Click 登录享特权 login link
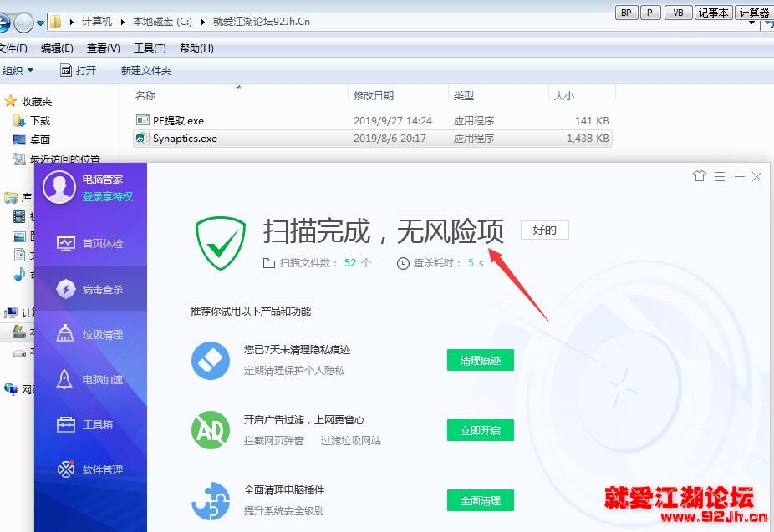This screenshot has width=774, height=532. (108, 197)
